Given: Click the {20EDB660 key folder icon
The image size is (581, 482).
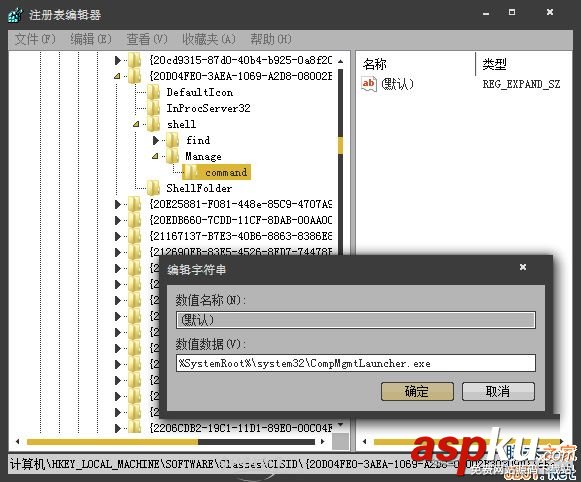Looking at the screenshot, I should coord(135,220).
